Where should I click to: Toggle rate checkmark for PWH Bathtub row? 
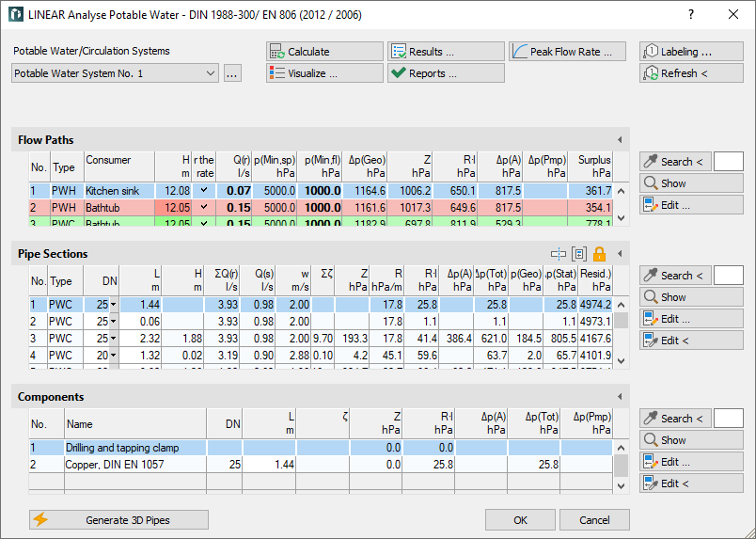[x=204, y=208]
